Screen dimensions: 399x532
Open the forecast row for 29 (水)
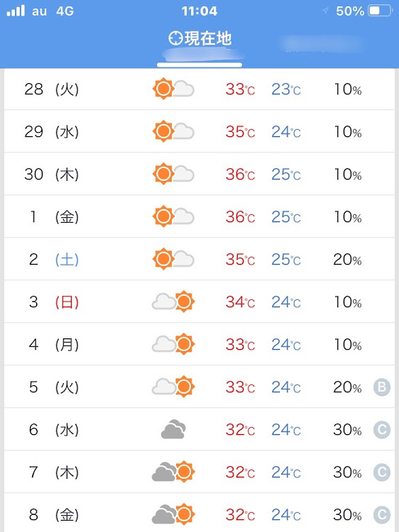click(199, 132)
